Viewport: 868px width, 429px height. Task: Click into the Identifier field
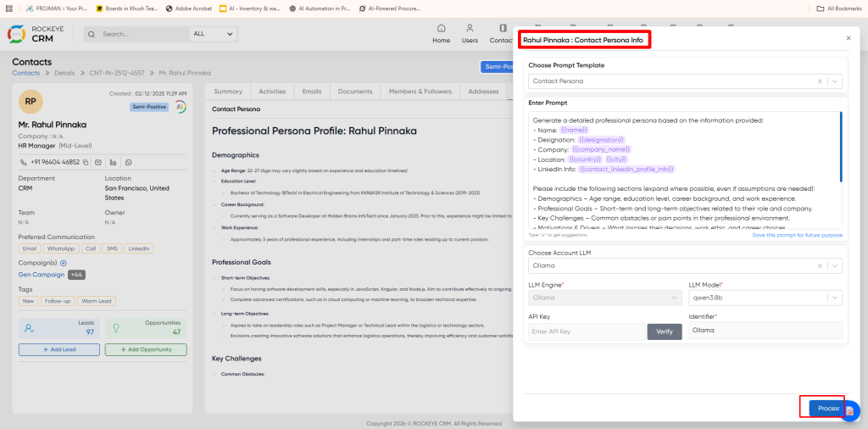765,331
